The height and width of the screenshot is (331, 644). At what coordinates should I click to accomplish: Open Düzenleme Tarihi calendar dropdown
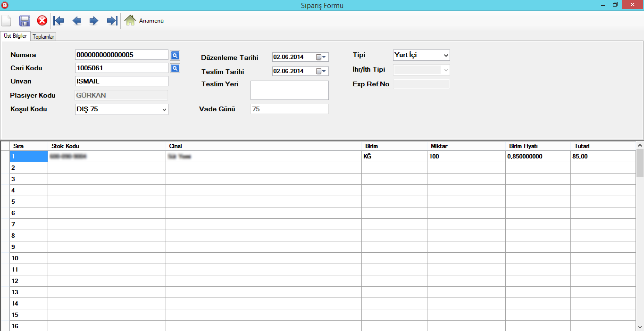point(321,57)
